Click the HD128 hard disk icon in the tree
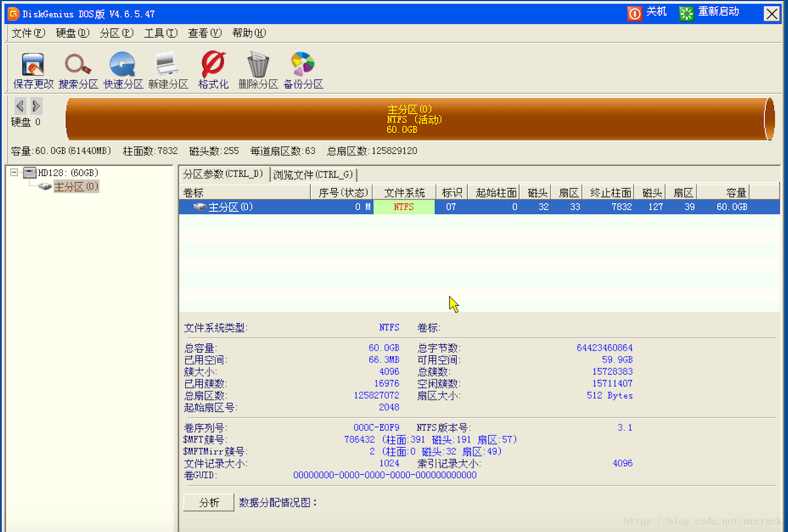This screenshot has width=788, height=532. pyautogui.click(x=30, y=173)
